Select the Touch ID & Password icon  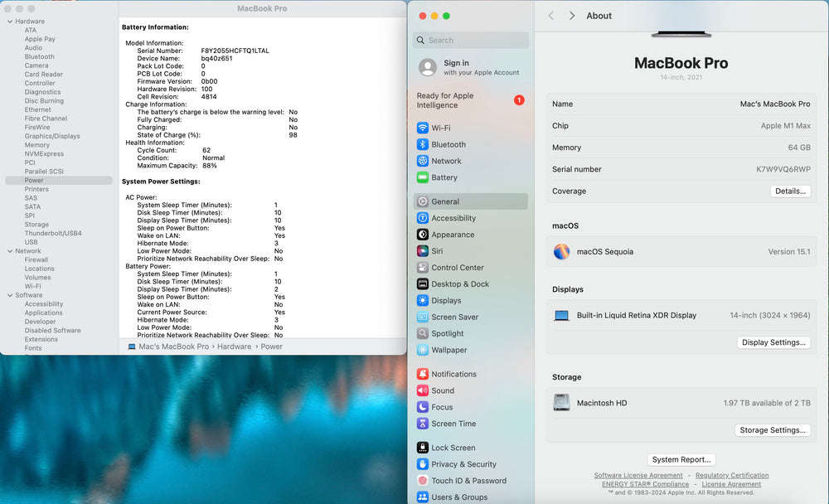pos(423,481)
